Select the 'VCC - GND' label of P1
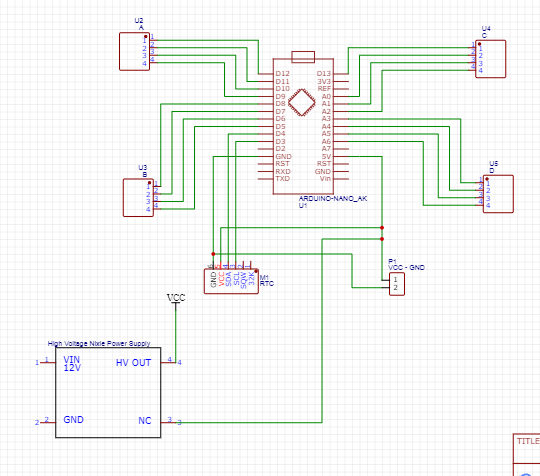Viewport: 540px width, 476px height. click(x=406, y=268)
